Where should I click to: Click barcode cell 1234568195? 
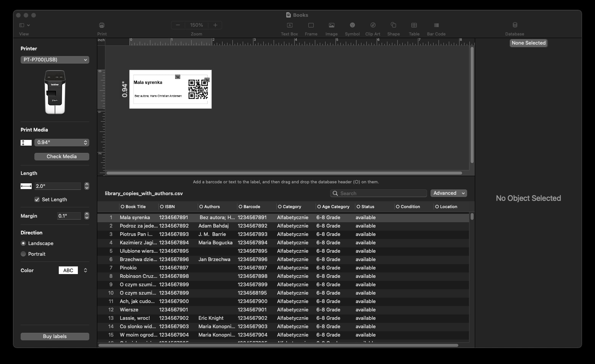[252, 293]
